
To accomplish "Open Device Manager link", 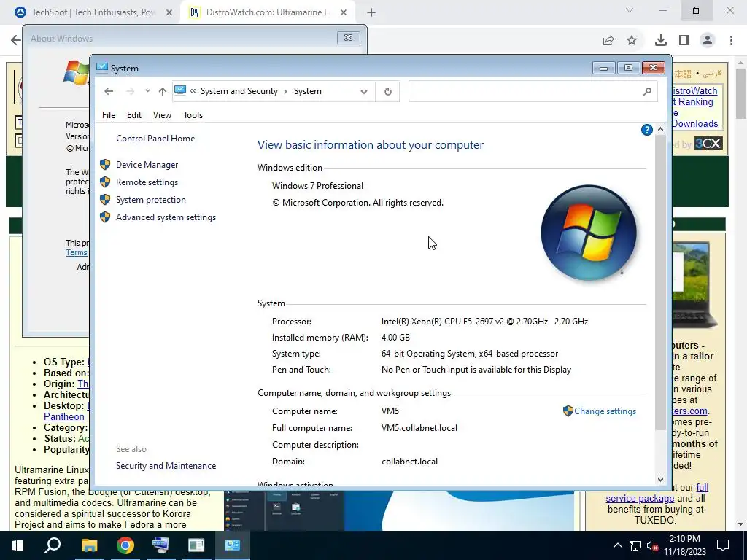I will click(147, 165).
